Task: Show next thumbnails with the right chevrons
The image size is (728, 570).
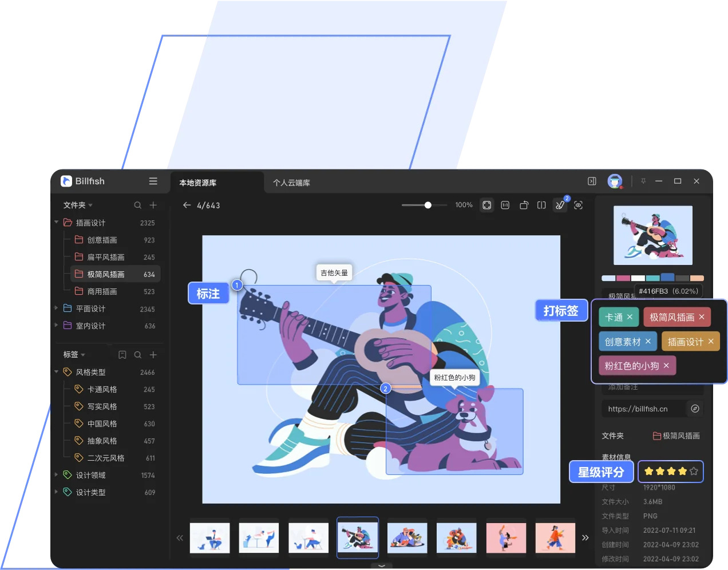Action: [585, 538]
